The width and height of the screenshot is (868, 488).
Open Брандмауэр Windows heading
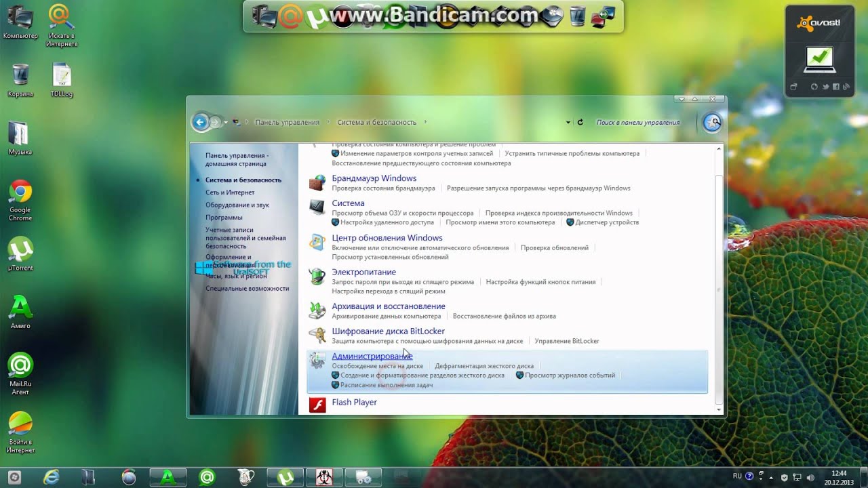click(x=374, y=178)
